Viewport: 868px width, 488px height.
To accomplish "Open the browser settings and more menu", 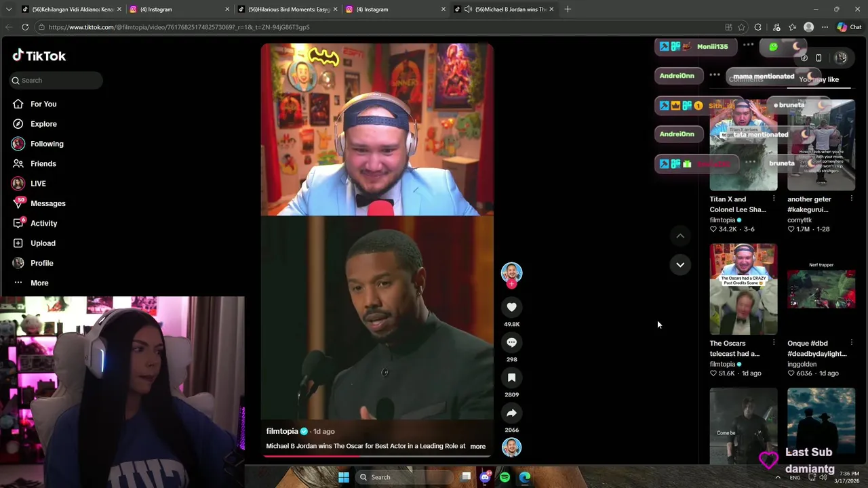I will tap(825, 27).
